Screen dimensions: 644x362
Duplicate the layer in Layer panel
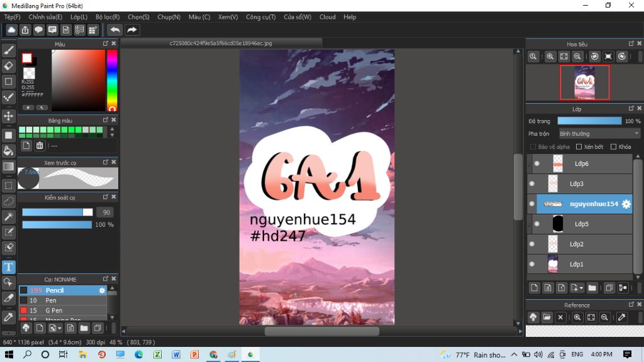pos(609,288)
